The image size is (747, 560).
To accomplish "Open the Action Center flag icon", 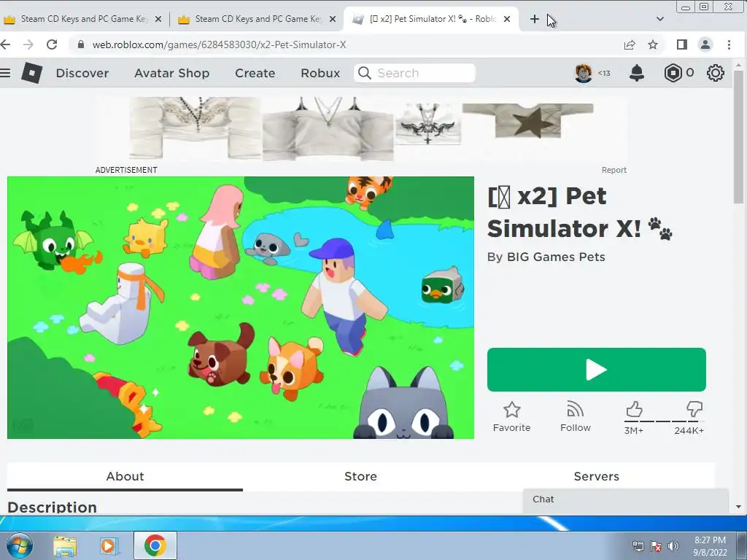I will click(656, 546).
